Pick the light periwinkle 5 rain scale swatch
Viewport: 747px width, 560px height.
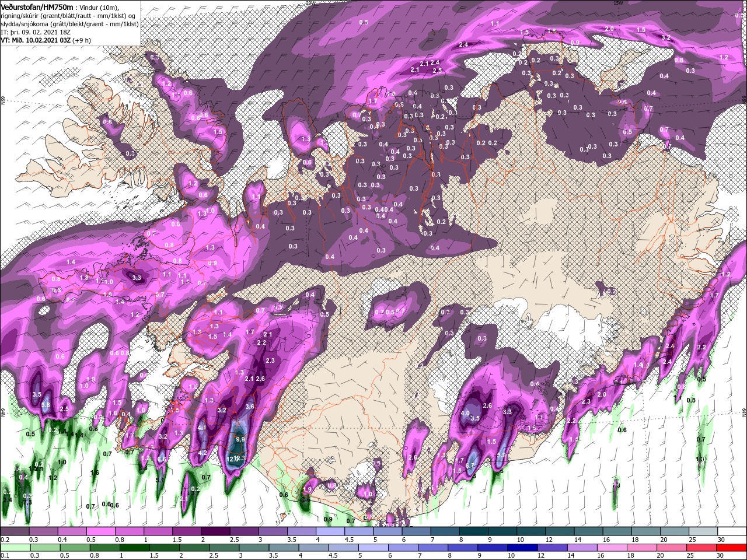tap(373, 547)
